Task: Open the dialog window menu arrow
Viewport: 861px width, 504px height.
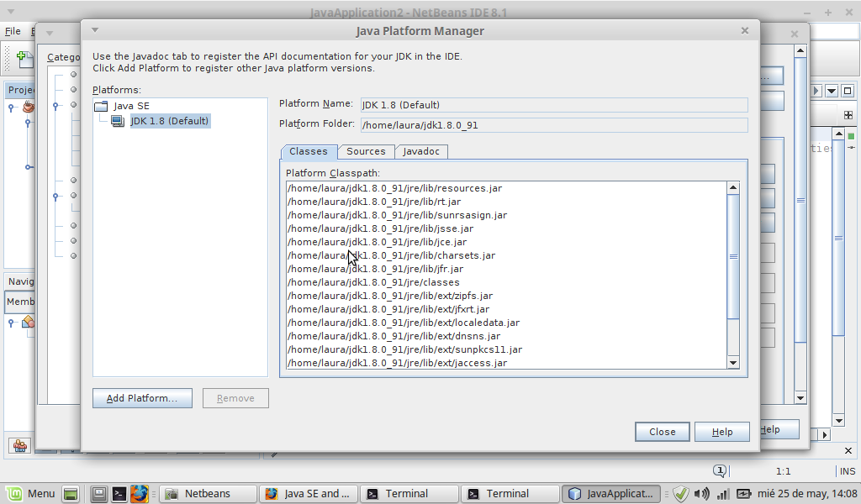Action: point(95,31)
